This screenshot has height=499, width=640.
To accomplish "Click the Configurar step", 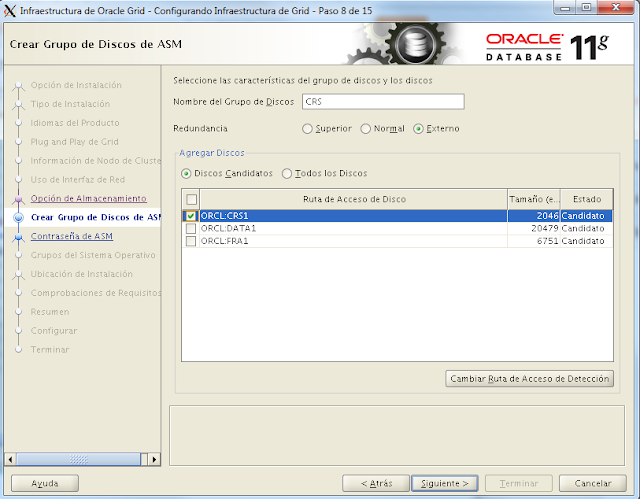I will (54, 331).
